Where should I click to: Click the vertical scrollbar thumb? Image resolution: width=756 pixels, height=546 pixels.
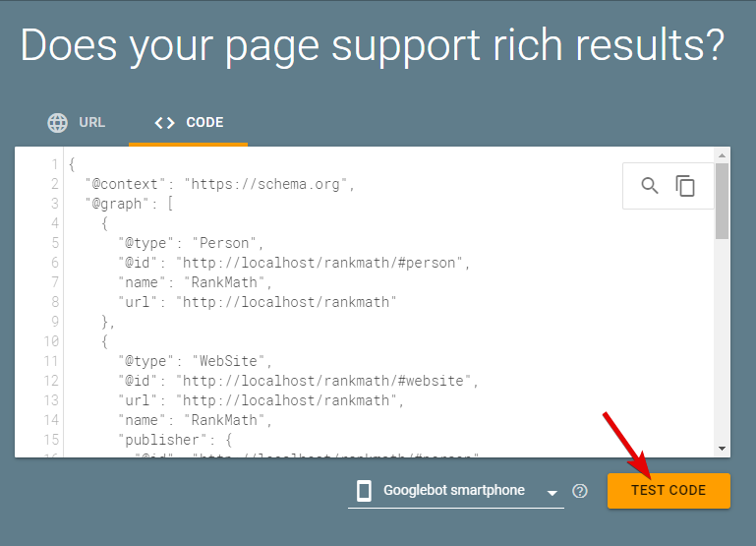click(722, 201)
